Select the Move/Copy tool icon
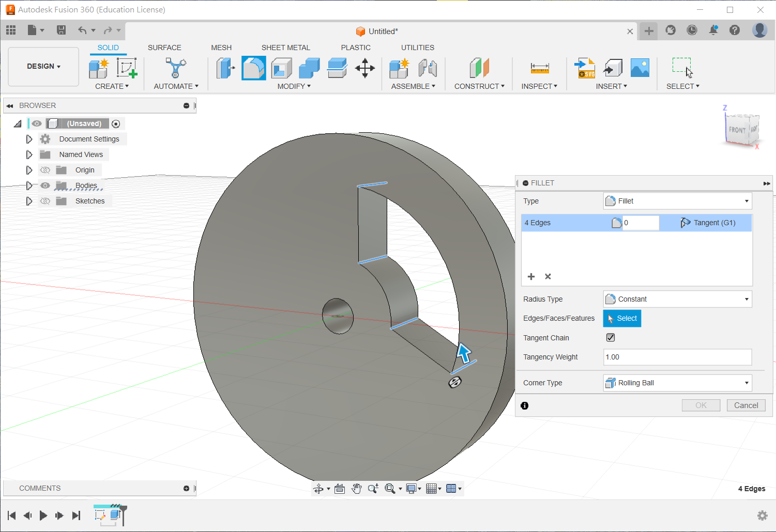Viewport: 776px width, 532px height. [x=365, y=68]
